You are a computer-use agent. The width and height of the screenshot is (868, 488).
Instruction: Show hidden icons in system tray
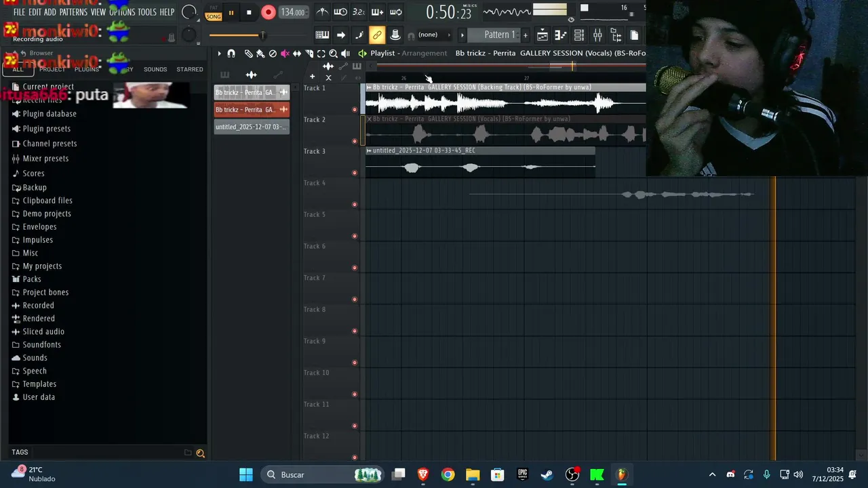pyautogui.click(x=712, y=474)
